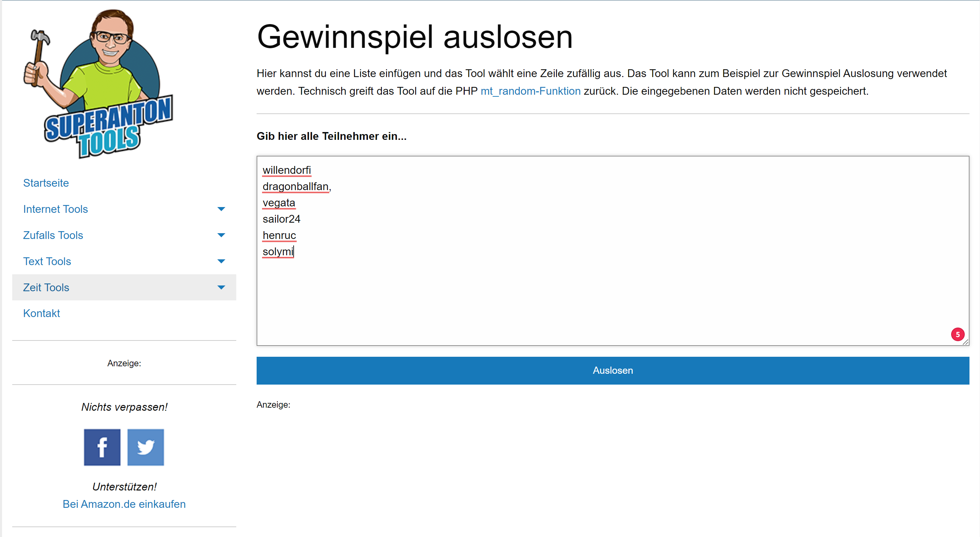Click the entry dragonballfan, in the list
Viewport: 980px width, 537px height.
point(297,186)
